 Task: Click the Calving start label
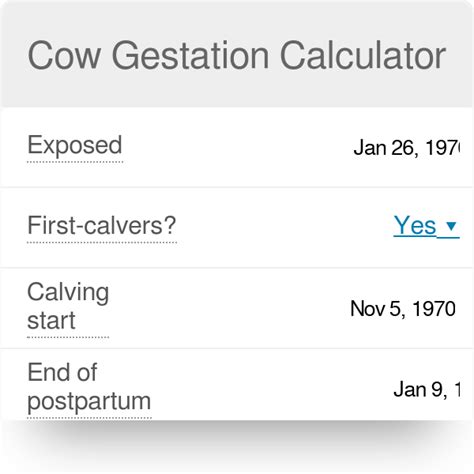(x=68, y=306)
